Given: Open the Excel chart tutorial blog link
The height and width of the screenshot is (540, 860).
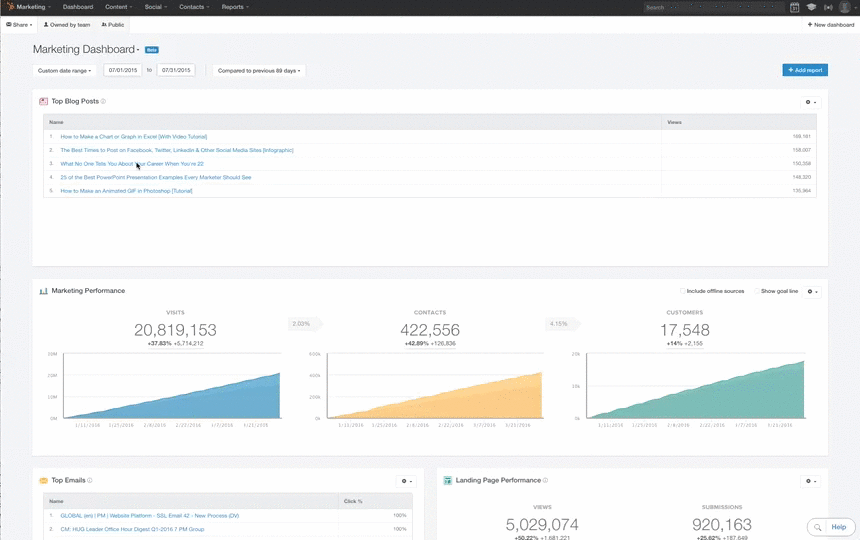Looking at the screenshot, I should click(133, 136).
